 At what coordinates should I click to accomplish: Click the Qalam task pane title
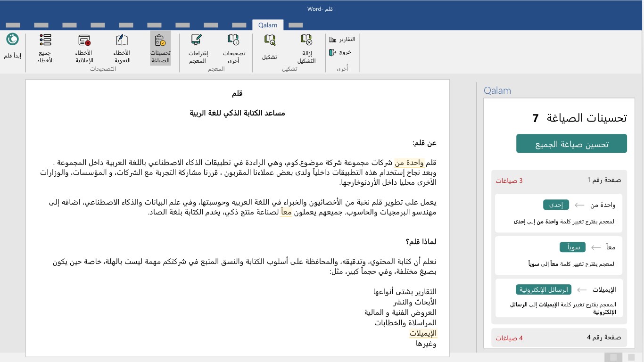pos(497,90)
